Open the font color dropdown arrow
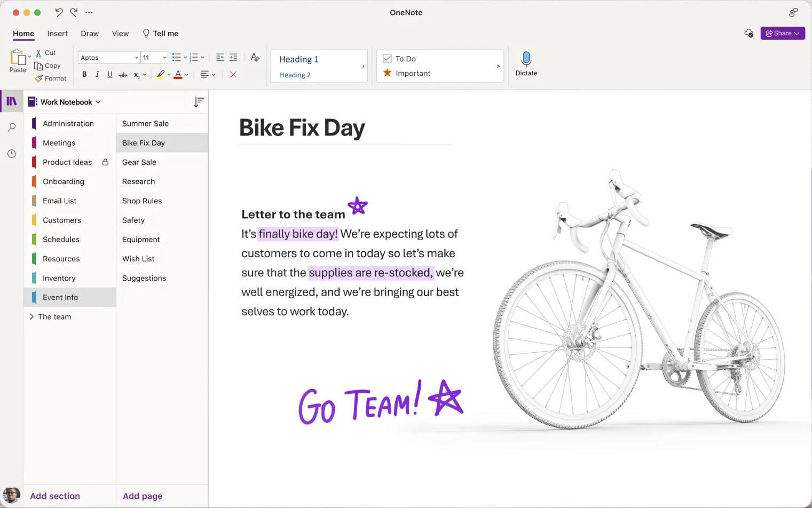Viewport: 812px width, 508px height. [x=187, y=75]
